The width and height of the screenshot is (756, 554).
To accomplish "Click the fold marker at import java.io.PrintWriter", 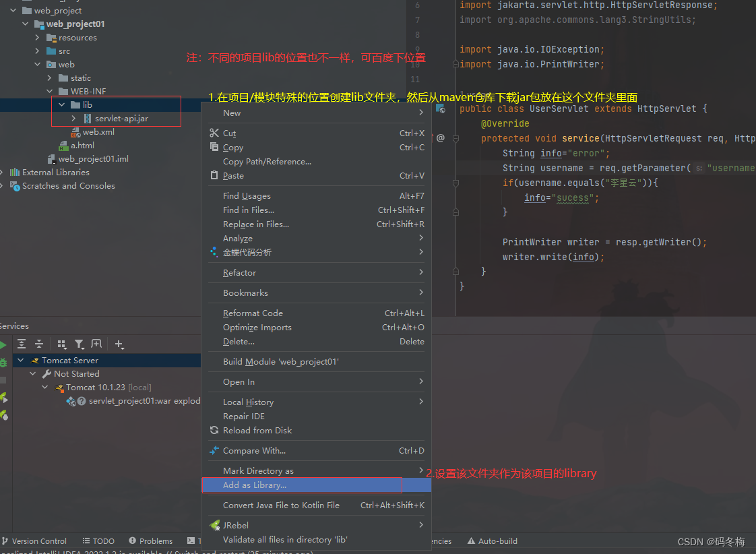I will point(455,64).
